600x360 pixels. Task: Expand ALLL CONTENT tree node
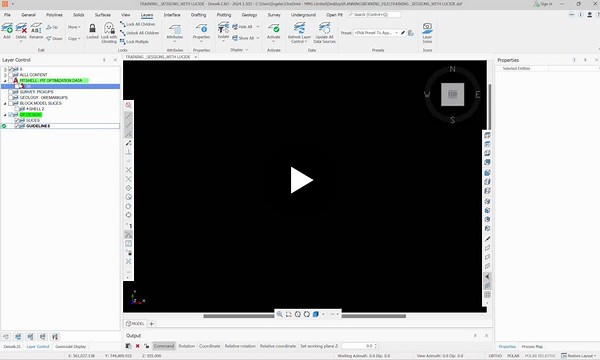coord(5,75)
